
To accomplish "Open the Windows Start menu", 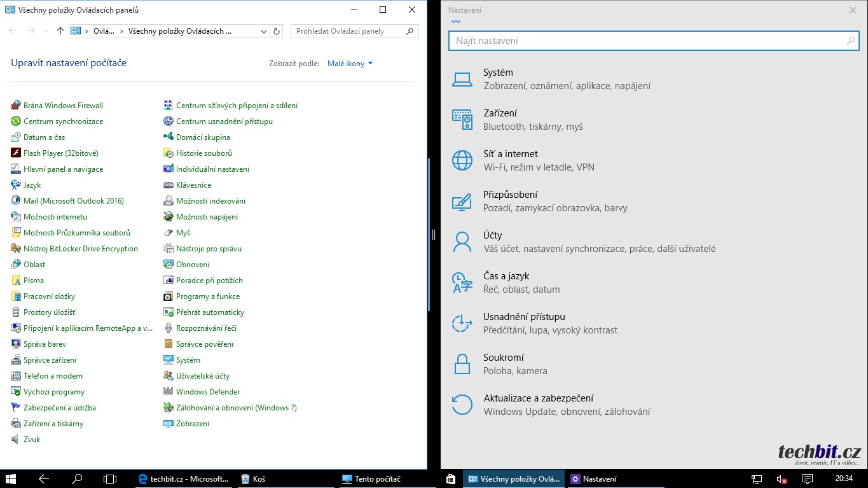I will 11,479.
